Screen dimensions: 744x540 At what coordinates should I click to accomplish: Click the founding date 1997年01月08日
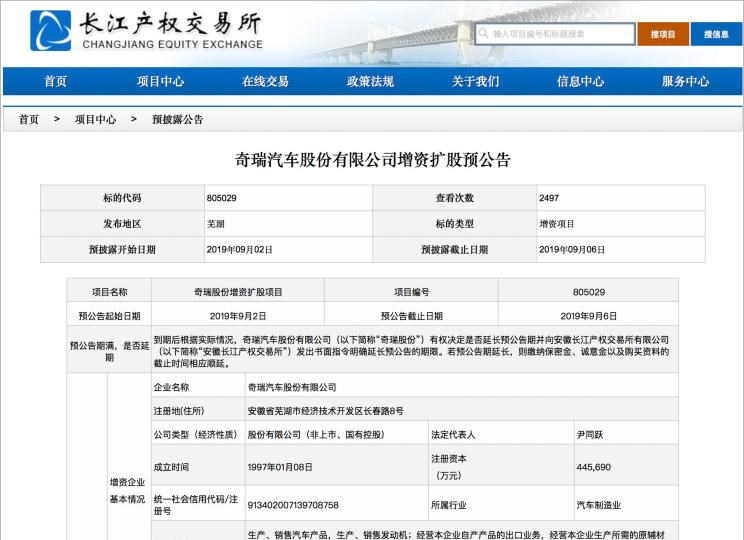coord(280,467)
